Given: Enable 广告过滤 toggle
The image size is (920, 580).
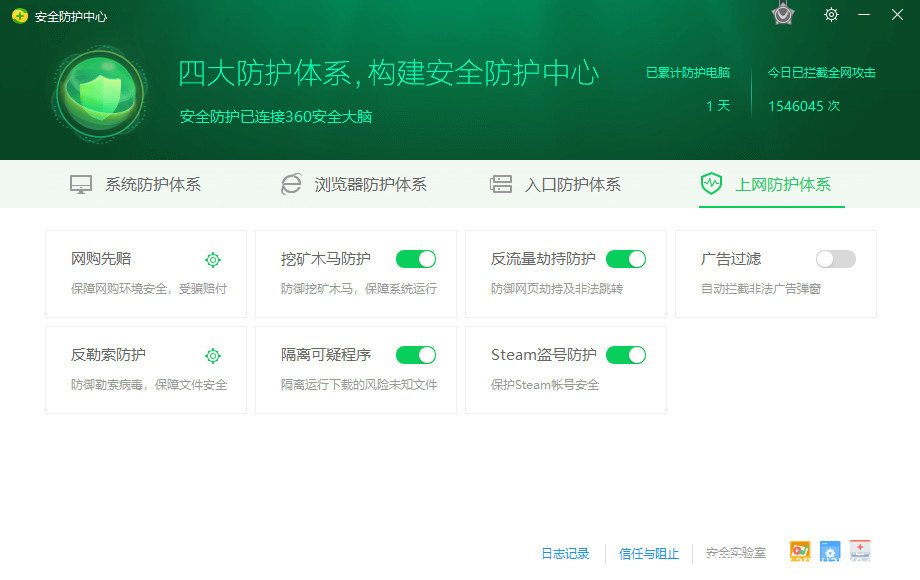Looking at the screenshot, I should tap(836, 259).
